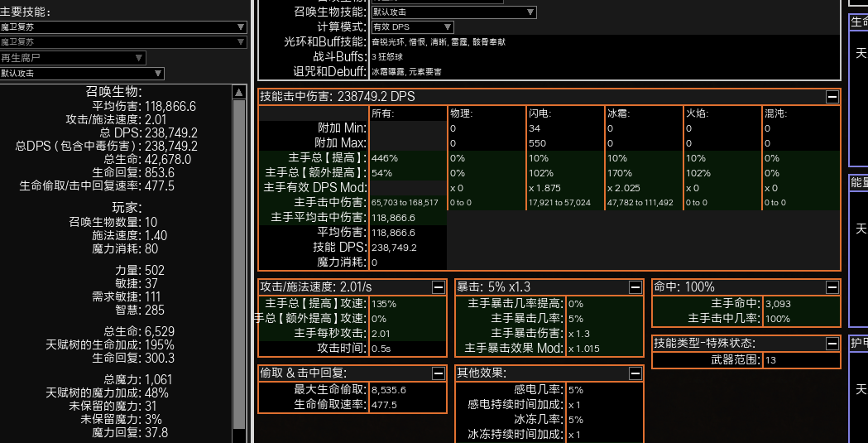Click the 闪电 column header
The width and height of the screenshot is (868, 443).
(x=565, y=113)
